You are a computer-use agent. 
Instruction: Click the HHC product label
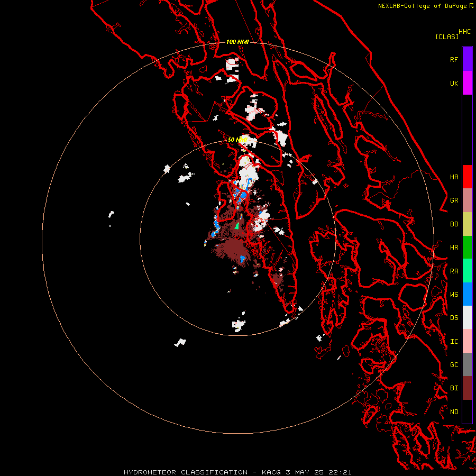(x=464, y=32)
